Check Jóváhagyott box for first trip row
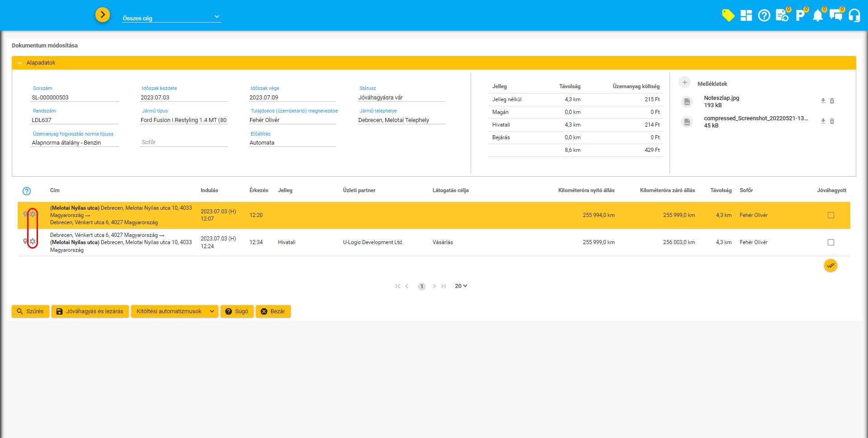This screenshot has width=868, height=438. pos(830,215)
